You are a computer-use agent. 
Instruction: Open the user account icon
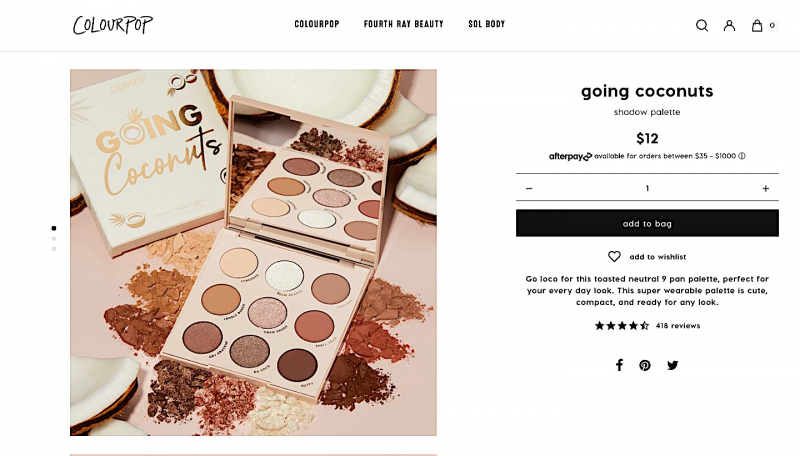(x=729, y=26)
